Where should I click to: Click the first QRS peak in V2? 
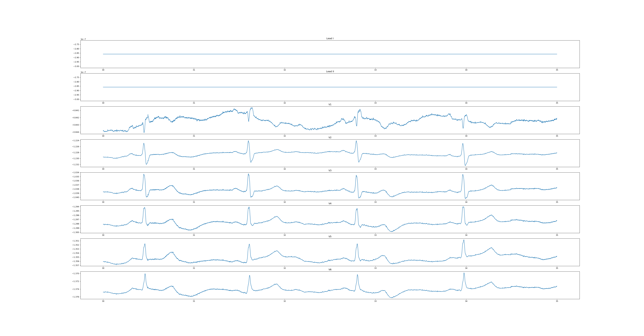pyautogui.click(x=144, y=143)
